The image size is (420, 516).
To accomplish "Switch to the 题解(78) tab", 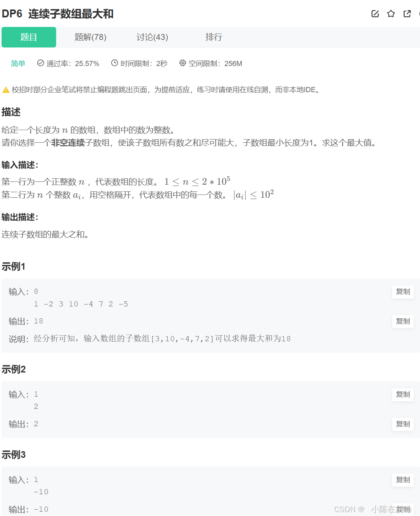I will (91, 37).
